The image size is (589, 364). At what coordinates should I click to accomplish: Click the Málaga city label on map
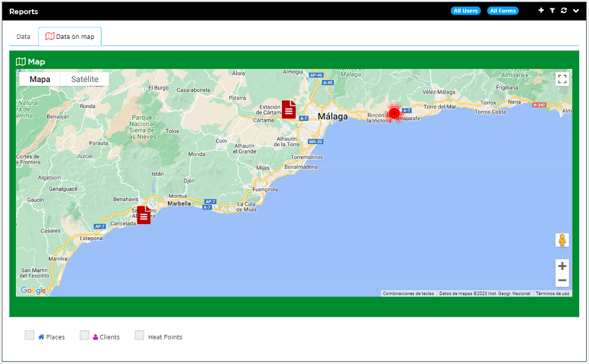333,116
